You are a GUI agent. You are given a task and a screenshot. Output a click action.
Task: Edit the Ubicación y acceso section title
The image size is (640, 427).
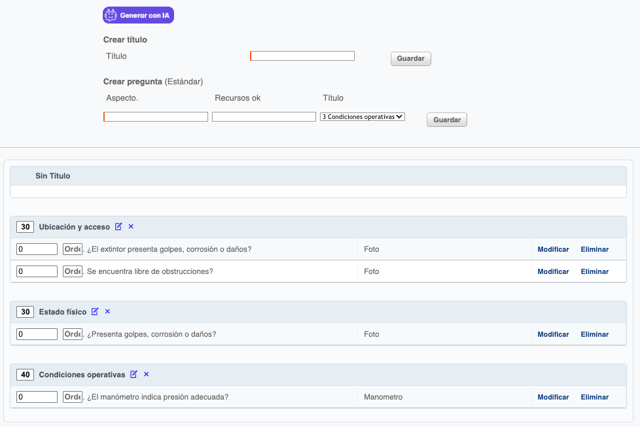click(118, 227)
